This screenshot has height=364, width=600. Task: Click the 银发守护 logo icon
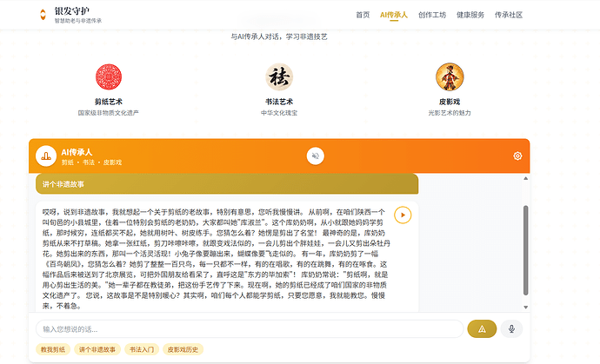coord(43,15)
